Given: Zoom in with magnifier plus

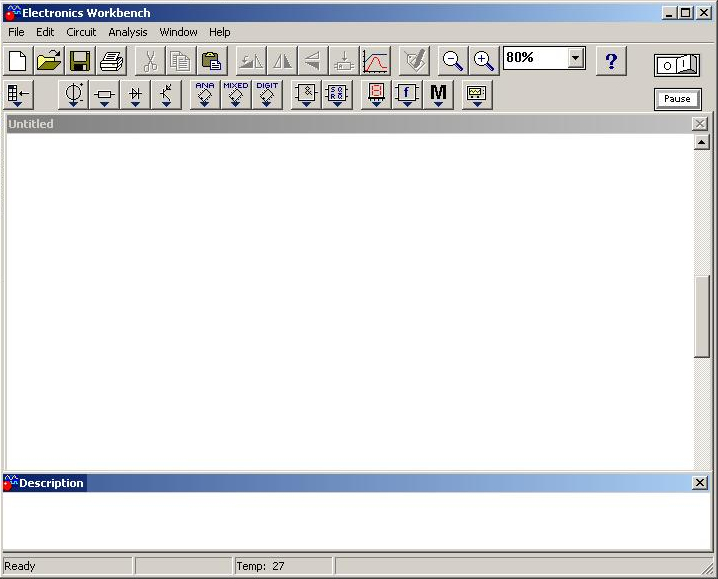Looking at the screenshot, I should point(484,61).
